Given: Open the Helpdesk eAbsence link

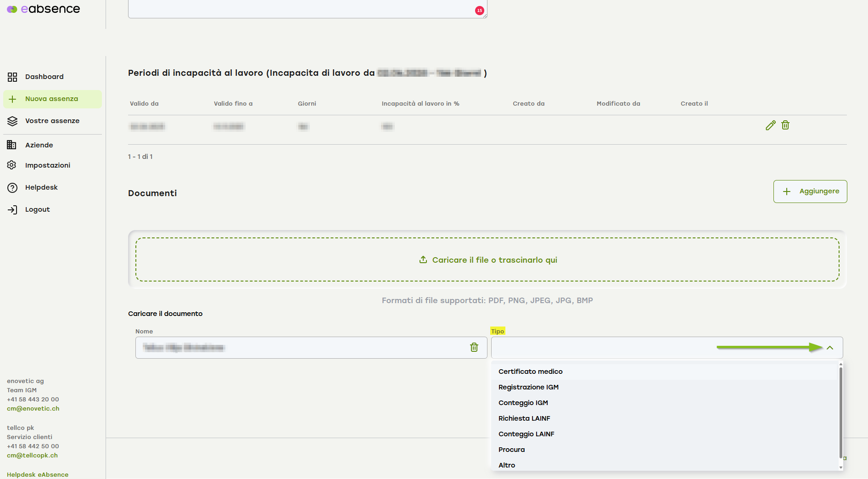Looking at the screenshot, I should [x=38, y=474].
